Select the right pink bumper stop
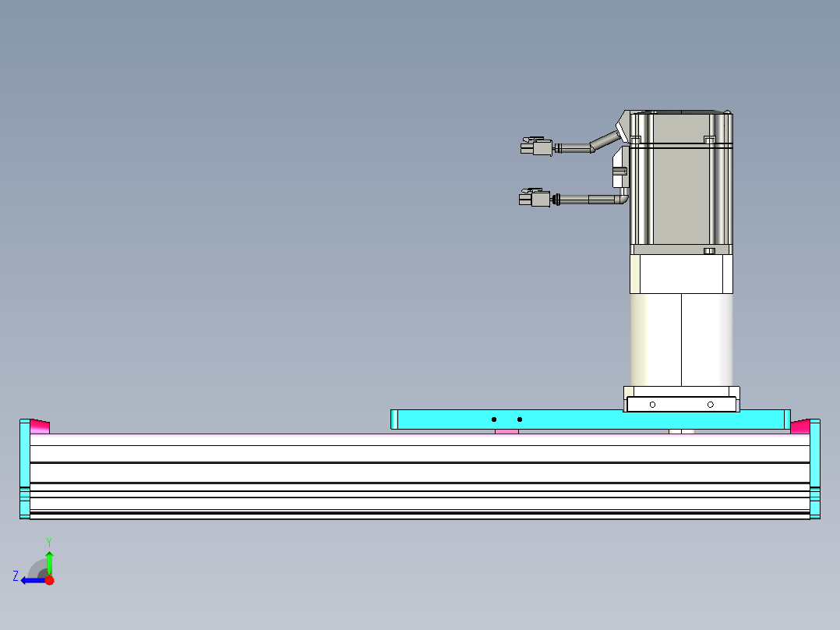 (800, 426)
